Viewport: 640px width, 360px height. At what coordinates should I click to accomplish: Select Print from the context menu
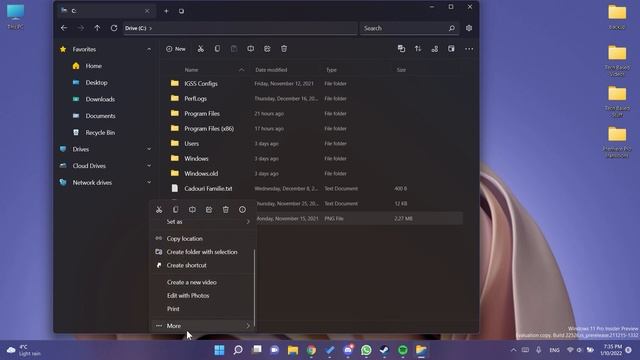(x=202, y=309)
